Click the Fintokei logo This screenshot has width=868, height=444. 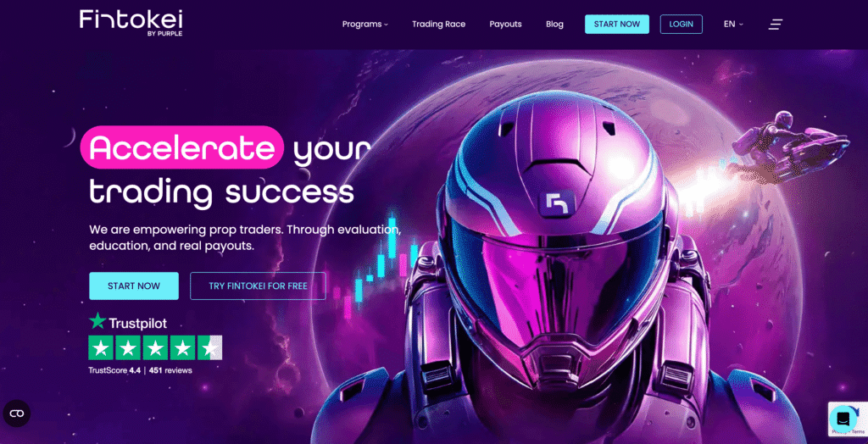coord(131,23)
